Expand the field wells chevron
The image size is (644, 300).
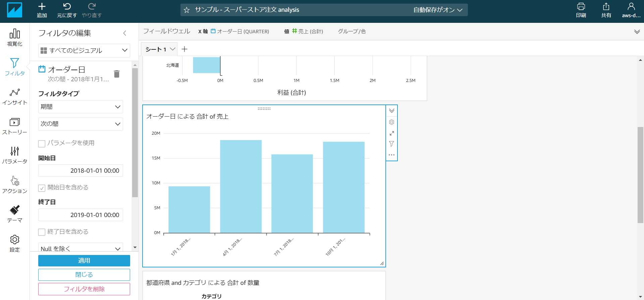point(637,32)
